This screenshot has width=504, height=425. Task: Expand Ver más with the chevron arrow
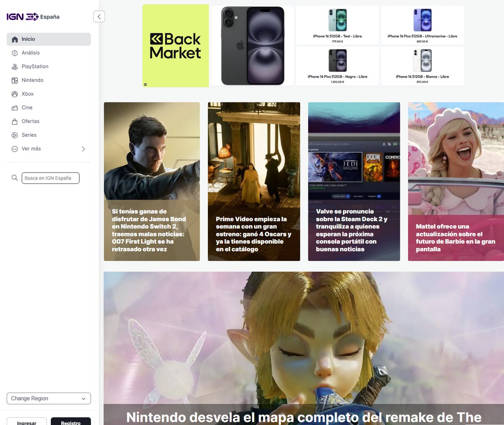pos(83,149)
